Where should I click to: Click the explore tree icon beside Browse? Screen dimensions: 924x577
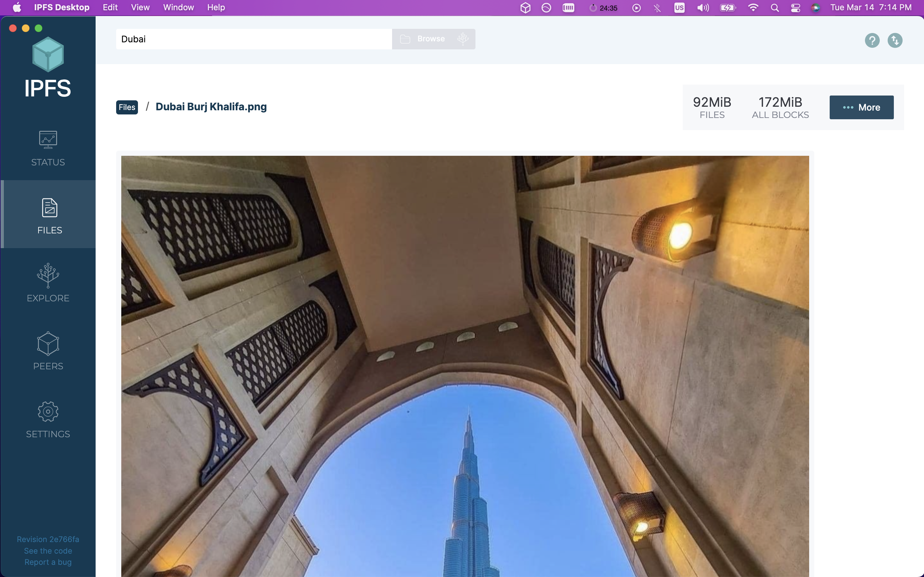coord(463,39)
